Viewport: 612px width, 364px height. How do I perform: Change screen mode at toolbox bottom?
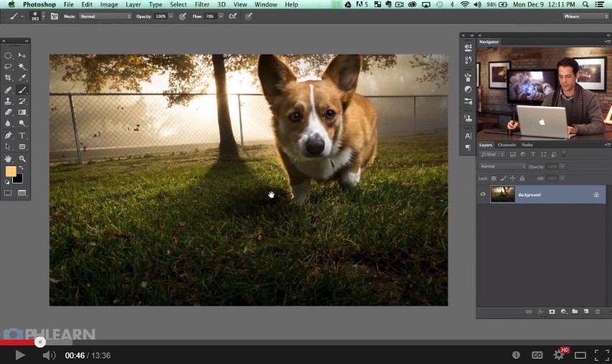tap(22, 193)
